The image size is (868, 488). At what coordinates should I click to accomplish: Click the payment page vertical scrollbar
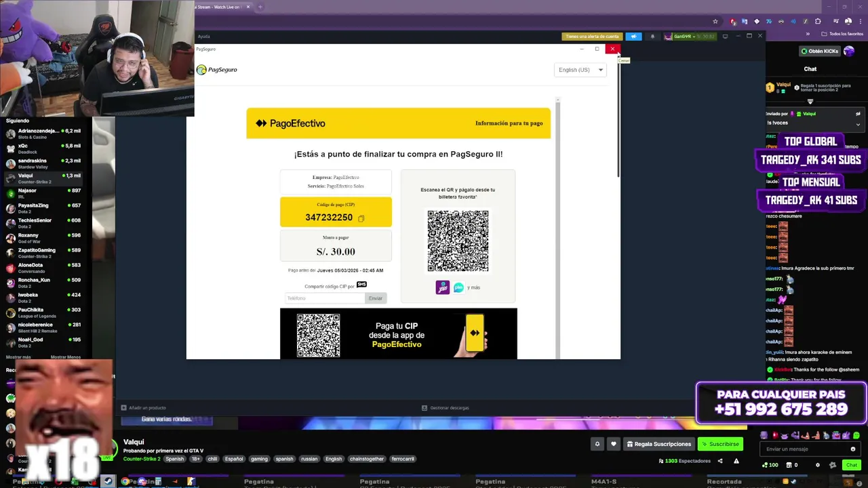tap(557, 227)
